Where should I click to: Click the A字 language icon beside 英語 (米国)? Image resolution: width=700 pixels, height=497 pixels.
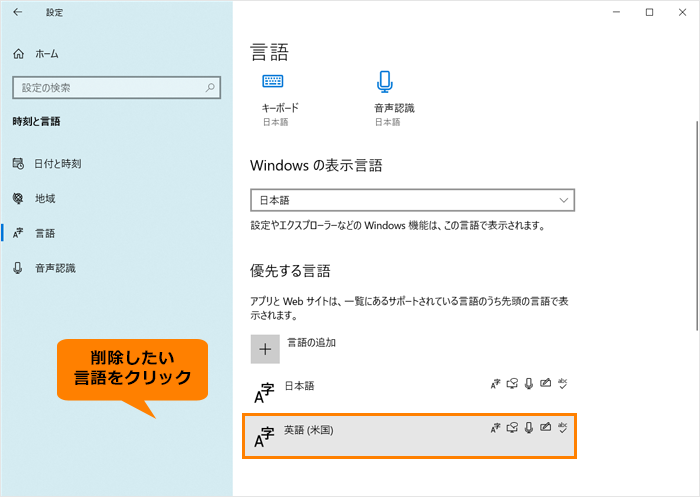(x=264, y=437)
